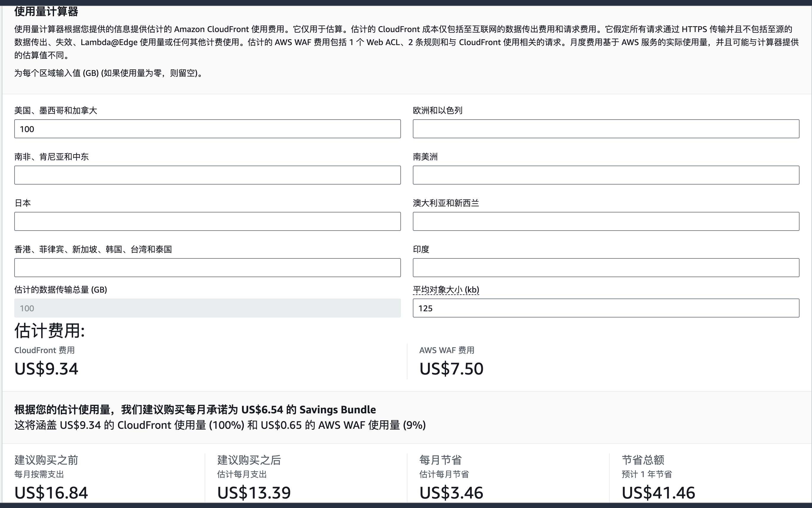
Task: Click the US$41.46 yearly savings value
Action: pyautogui.click(x=658, y=493)
